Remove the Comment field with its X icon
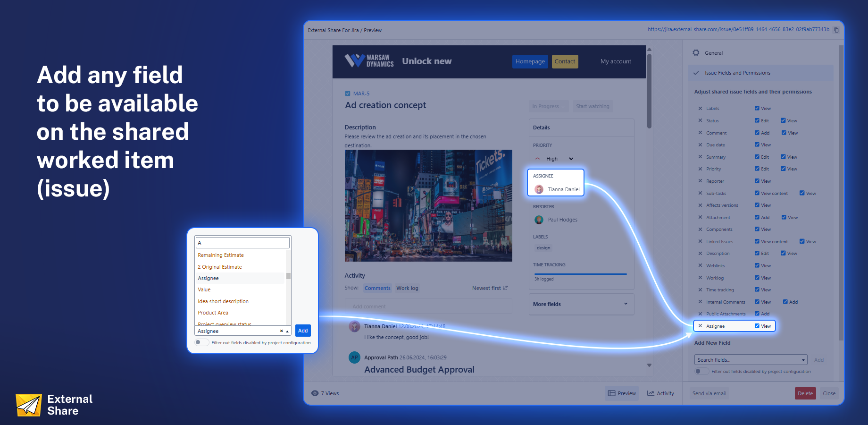The height and width of the screenshot is (425, 868). click(700, 133)
